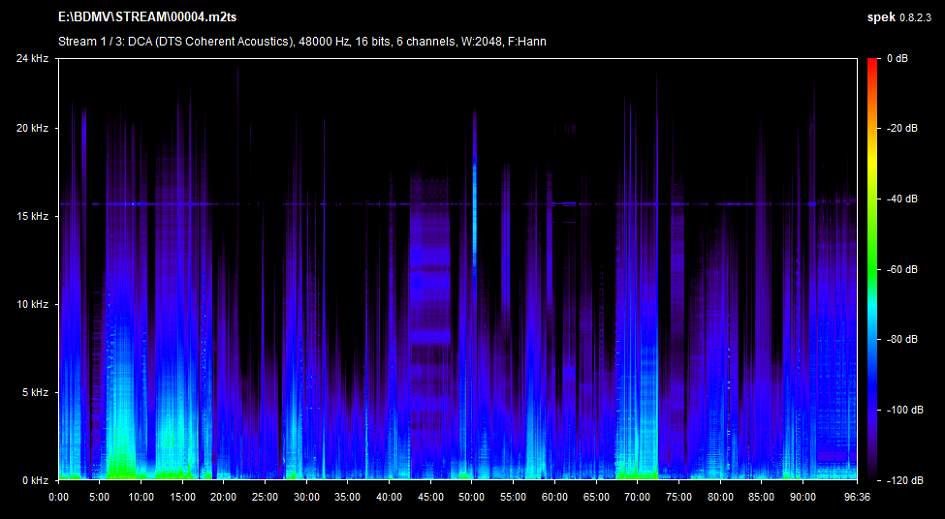Select the 0 dB scale label
Image resolution: width=945 pixels, height=519 pixels.
(896, 59)
